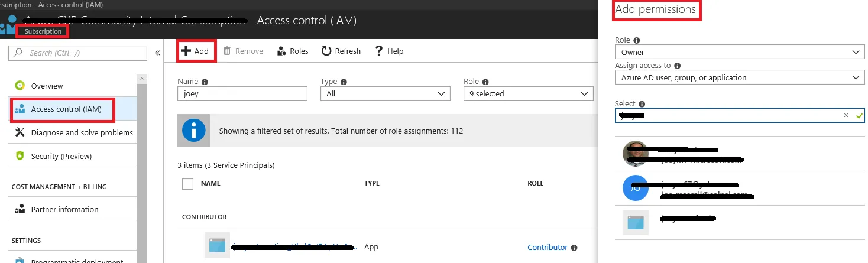
Task: Click the Role info tooltip icon in Add permissions
Action: [x=637, y=41]
